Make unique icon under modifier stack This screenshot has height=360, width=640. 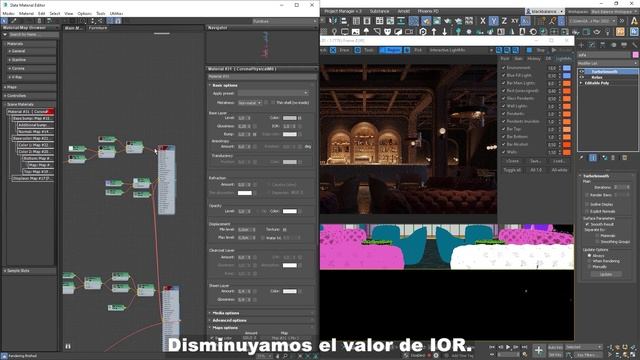click(604, 158)
